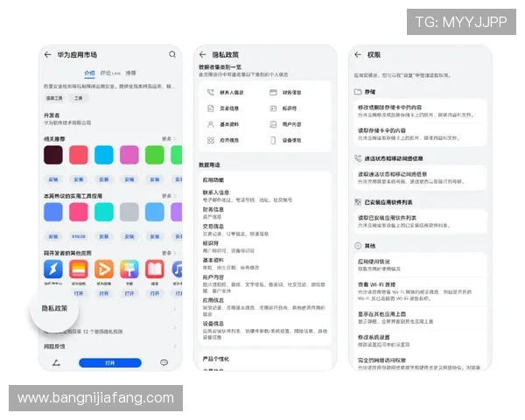Open the blue lightning bolt app icon
The height and width of the screenshot is (420, 525).
pyautogui.click(x=53, y=269)
